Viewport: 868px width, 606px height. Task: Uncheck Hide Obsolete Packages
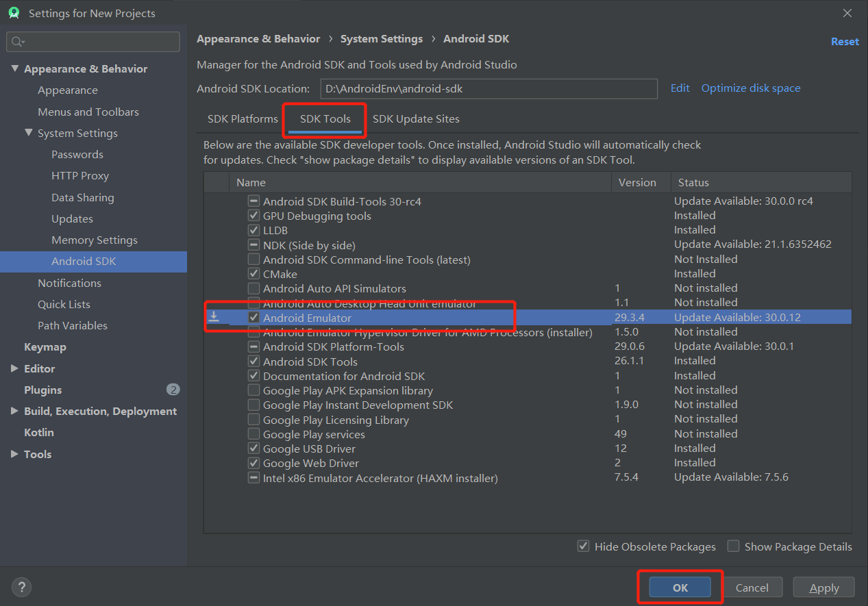pos(584,546)
